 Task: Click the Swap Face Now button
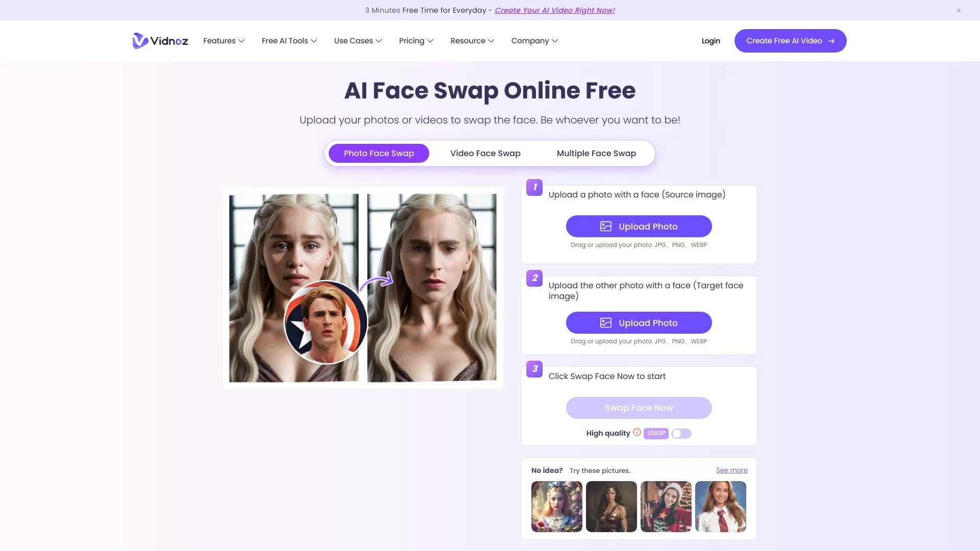(x=639, y=407)
